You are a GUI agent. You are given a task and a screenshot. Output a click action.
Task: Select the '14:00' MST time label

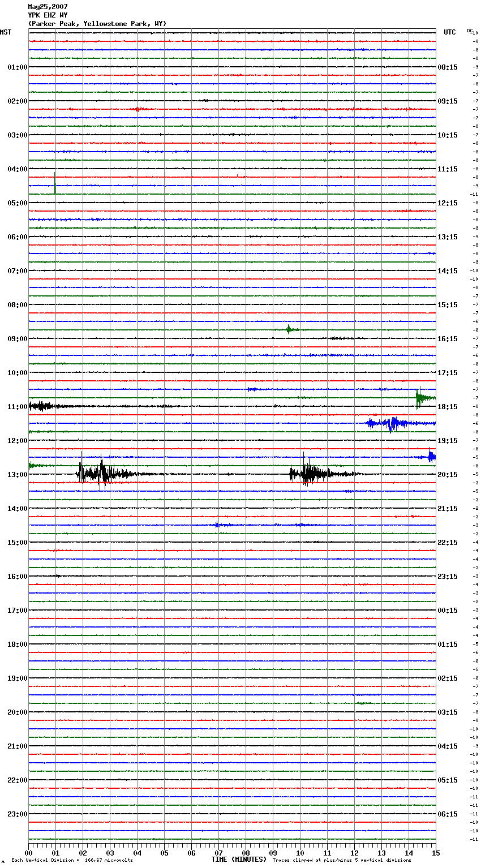18,509
